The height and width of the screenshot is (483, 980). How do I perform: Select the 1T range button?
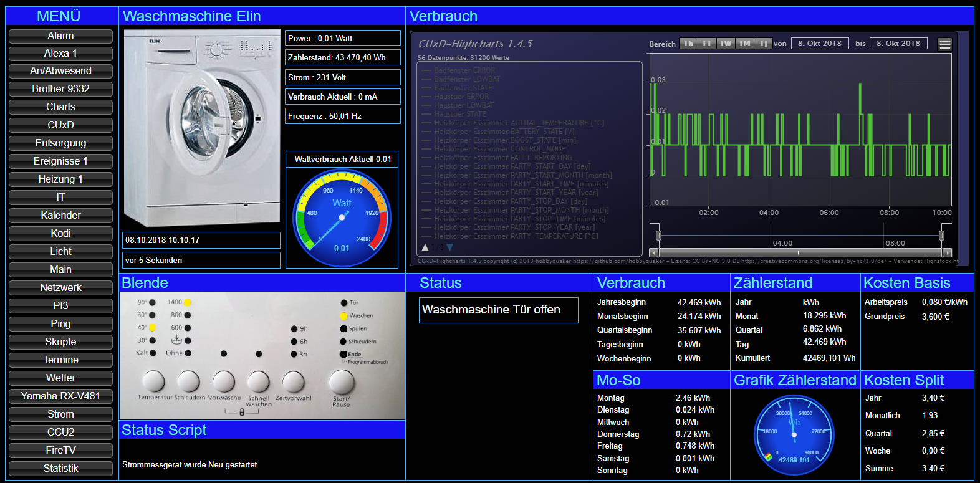click(707, 44)
